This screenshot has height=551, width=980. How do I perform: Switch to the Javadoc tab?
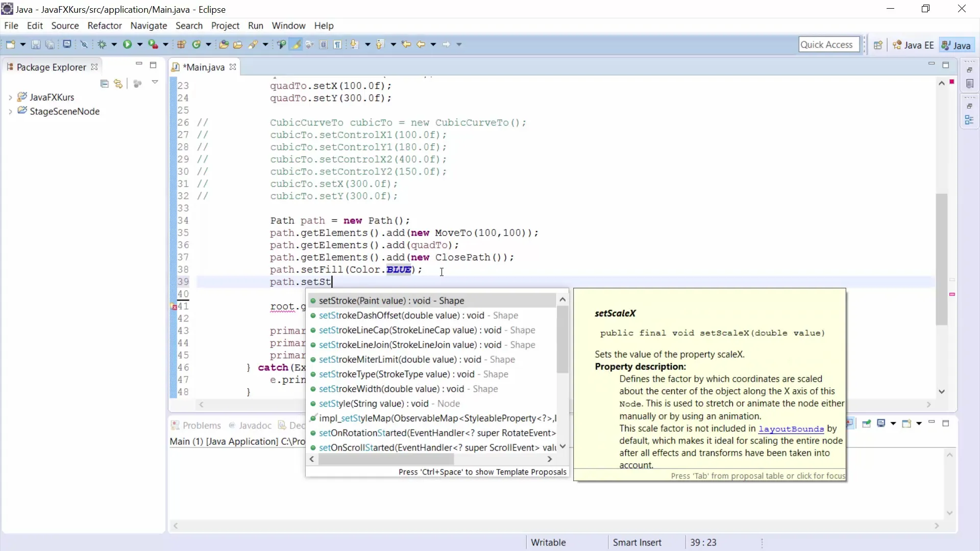point(250,425)
